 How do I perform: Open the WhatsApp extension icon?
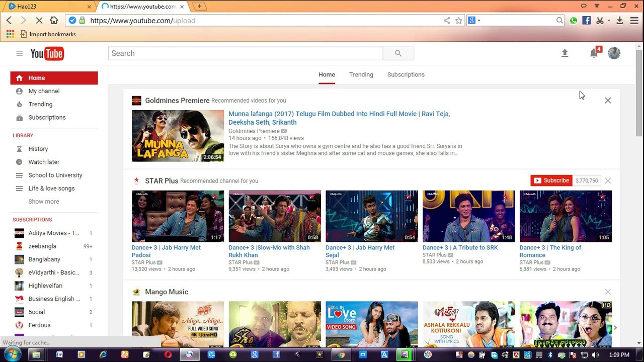coord(574,21)
